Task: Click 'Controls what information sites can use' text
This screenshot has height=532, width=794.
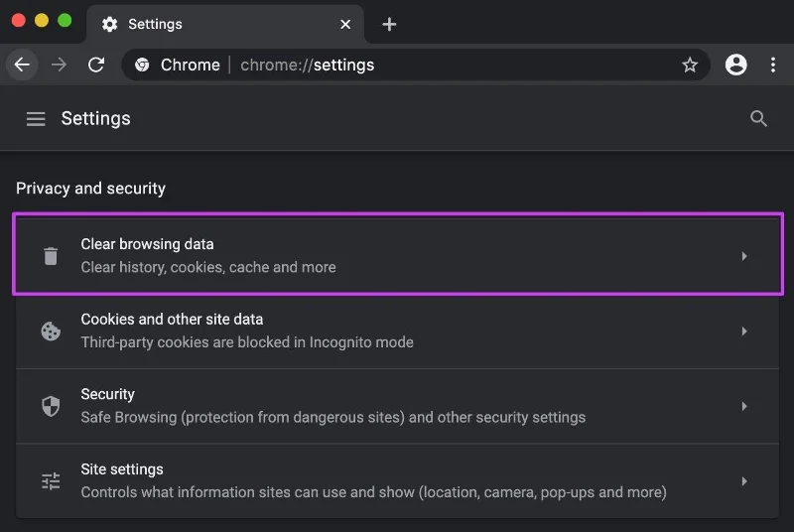Action: pyautogui.click(x=374, y=492)
